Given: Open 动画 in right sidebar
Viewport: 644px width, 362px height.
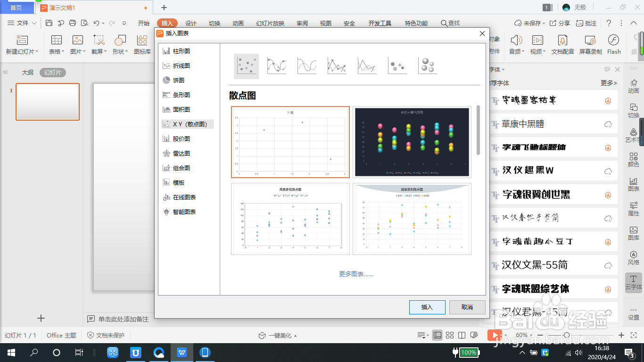Looking at the screenshot, I should [x=634, y=86].
